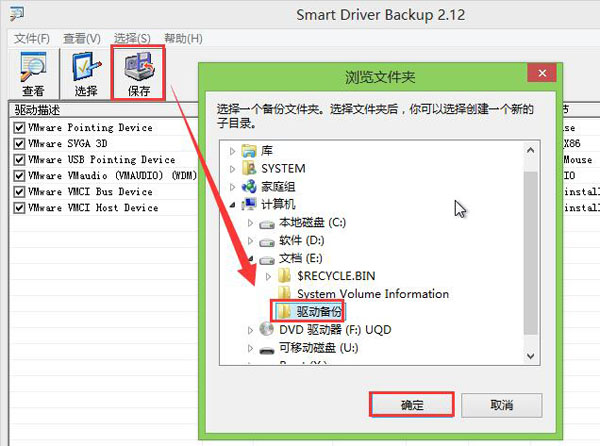Select the 驱动备份 folder icon
Screen dimensions: 600x446
pyautogui.click(x=284, y=311)
